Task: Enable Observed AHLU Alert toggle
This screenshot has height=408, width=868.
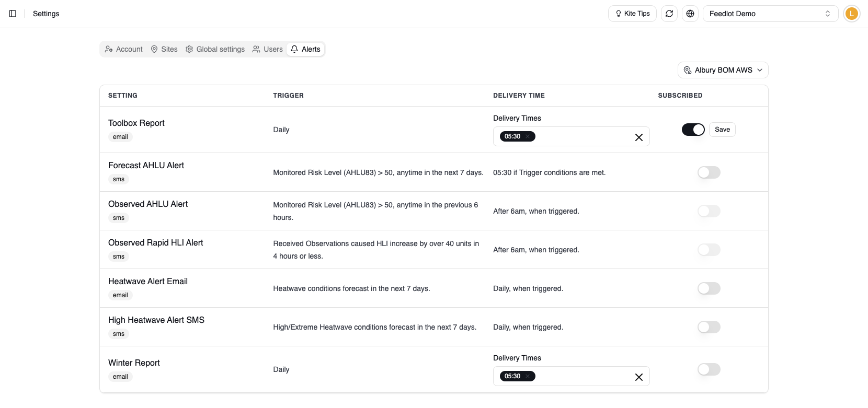Action: [x=709, y=211]
